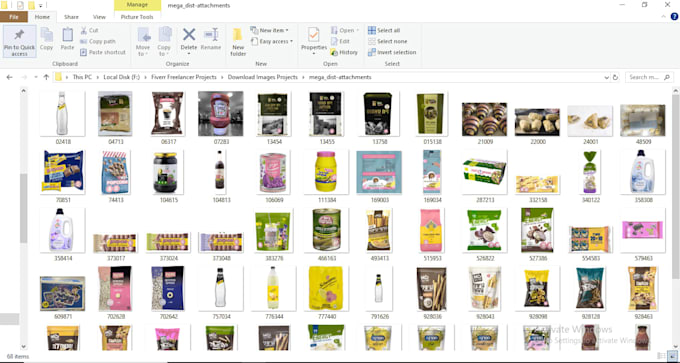Image resolution: width=680 pixels, height=363 pixels.
Task: Select image 07283 ketchup thumbnail
Action: click(220, 114)
